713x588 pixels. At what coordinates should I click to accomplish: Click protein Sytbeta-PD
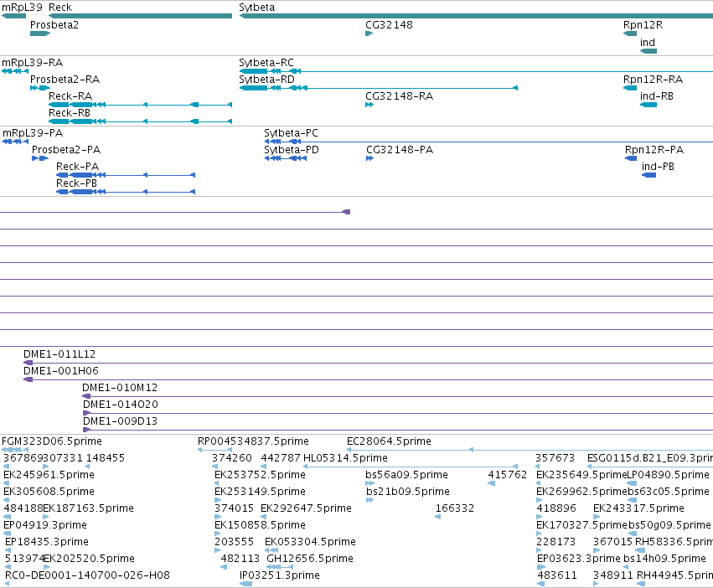coord(292,150)
